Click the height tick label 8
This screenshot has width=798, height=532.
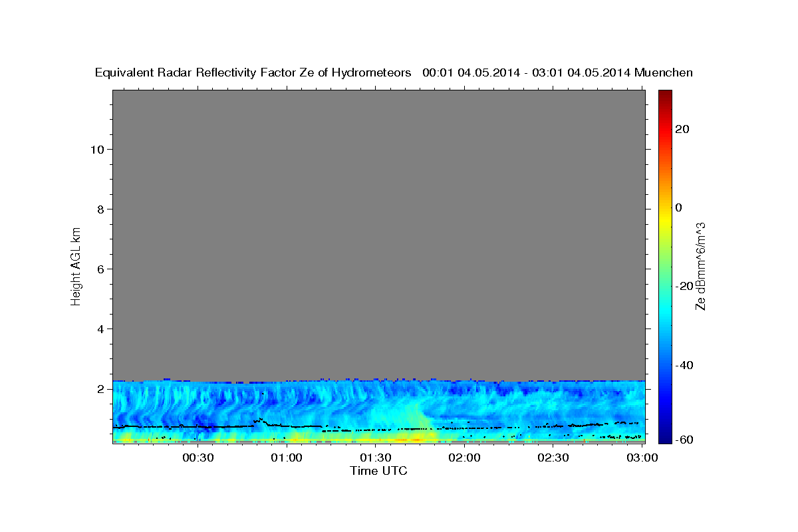101,209
